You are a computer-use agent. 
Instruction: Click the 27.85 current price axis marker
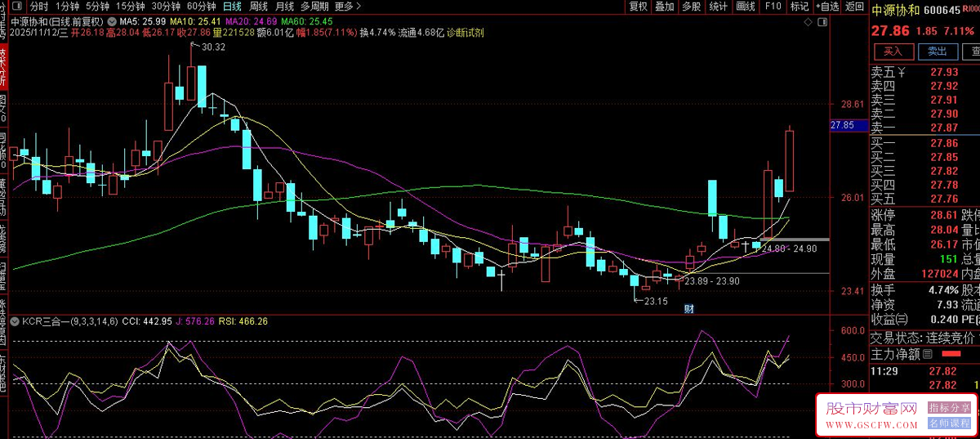pyautogui.click(x=842, y=125)
